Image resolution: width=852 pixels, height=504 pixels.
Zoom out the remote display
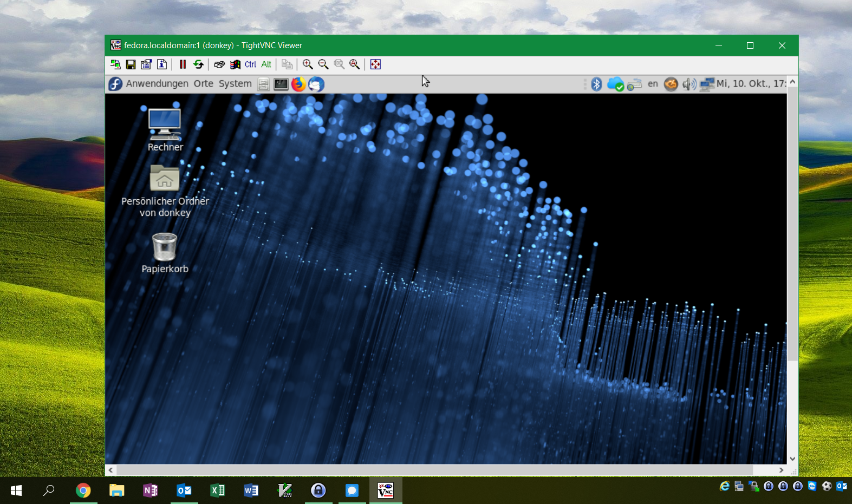323,64
